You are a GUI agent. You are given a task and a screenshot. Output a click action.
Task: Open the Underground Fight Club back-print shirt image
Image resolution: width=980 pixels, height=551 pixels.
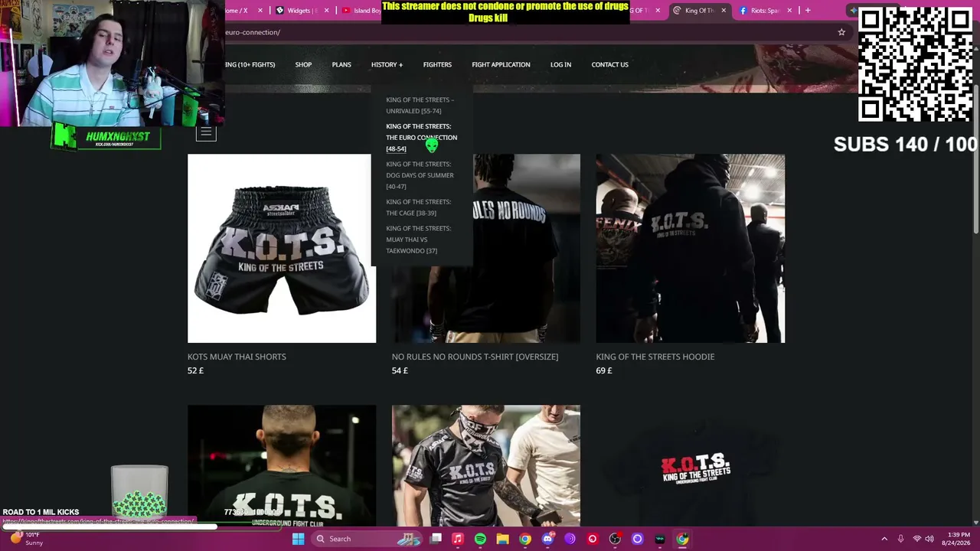click(x=282, y=466)
